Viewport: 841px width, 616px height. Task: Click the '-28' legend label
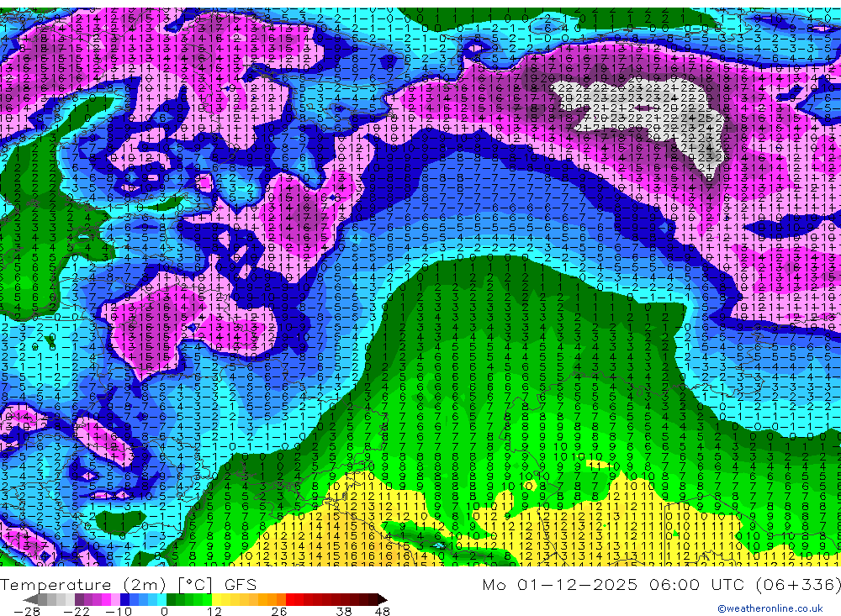pyautogui.click(x=27, y=611)
